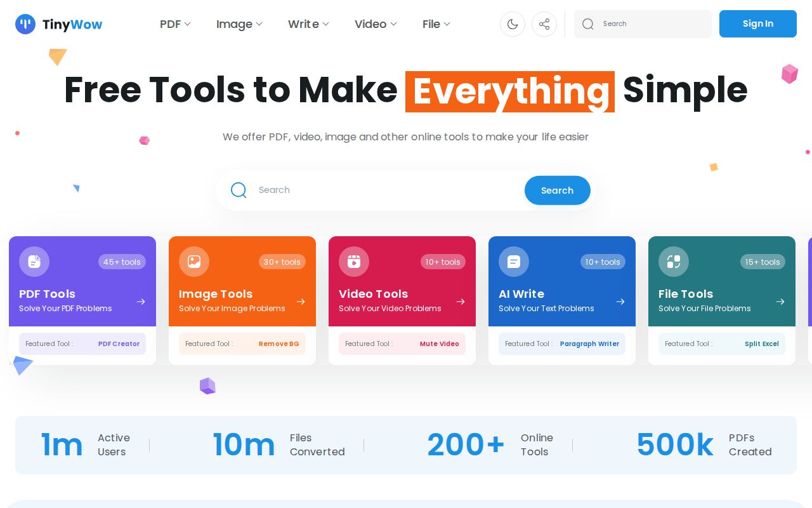
Task: Open the File navigation menu
Action: 436,24
